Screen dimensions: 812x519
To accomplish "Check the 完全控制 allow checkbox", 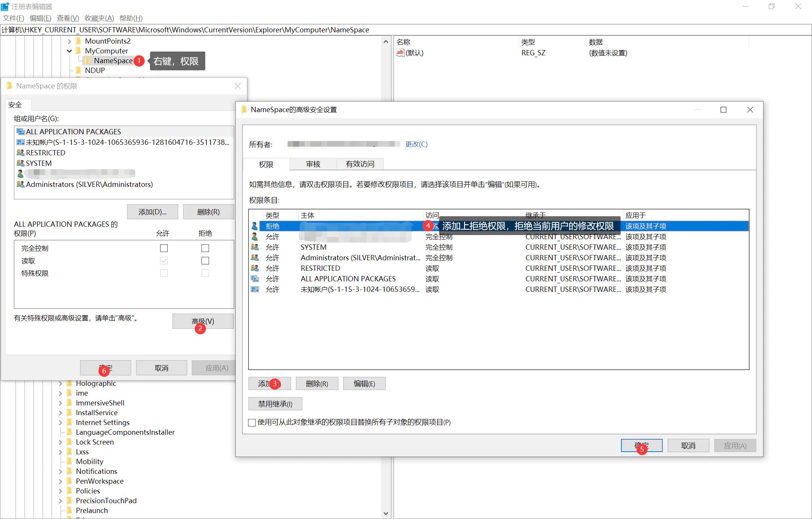I will point(164,248).
